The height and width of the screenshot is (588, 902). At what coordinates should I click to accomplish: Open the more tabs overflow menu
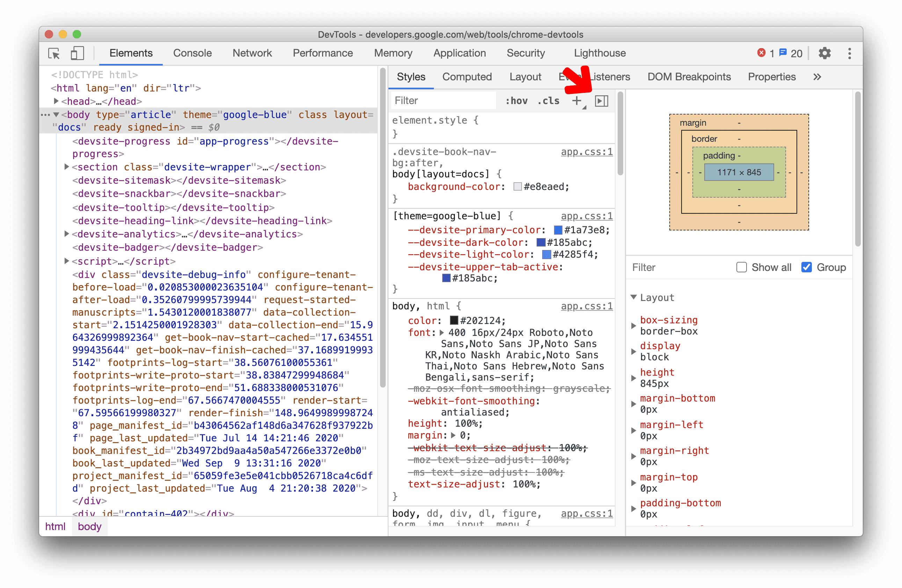[x=818, y=77]
